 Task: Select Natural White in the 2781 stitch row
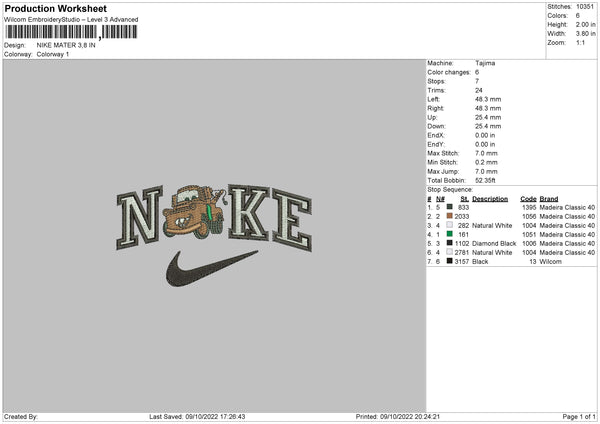coord(492,253)
